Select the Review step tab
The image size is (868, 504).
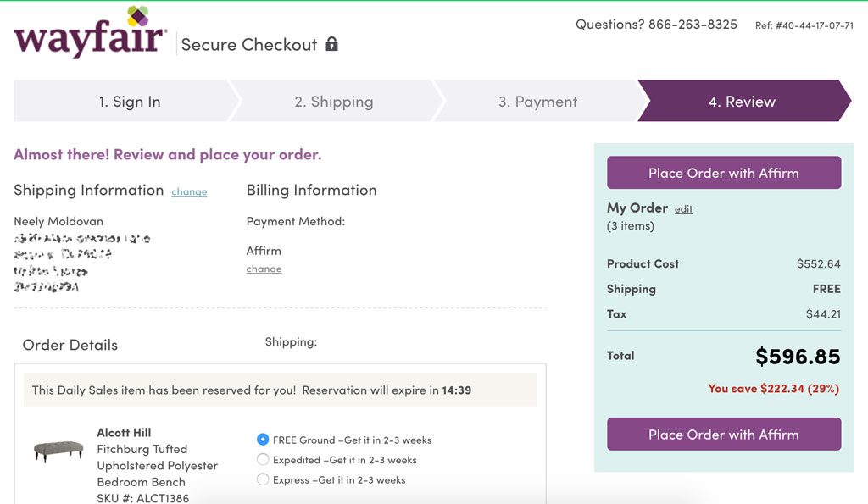(x=742, y=102)
